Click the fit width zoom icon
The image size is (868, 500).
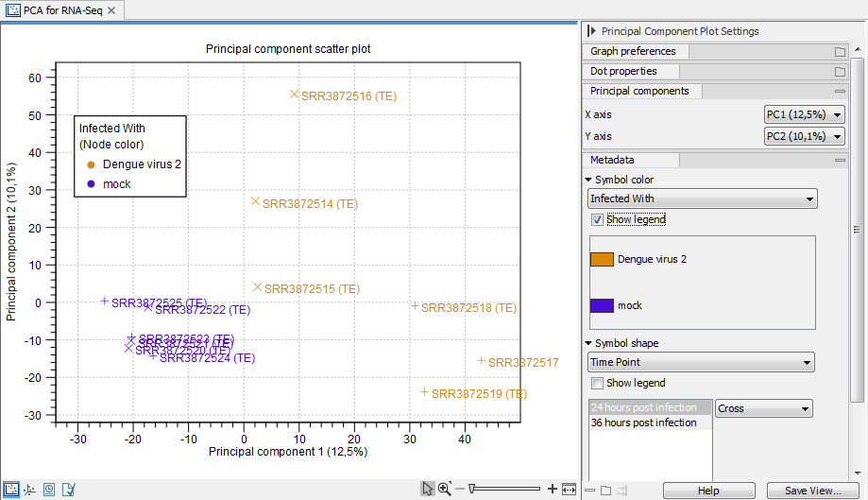point(569,489)
